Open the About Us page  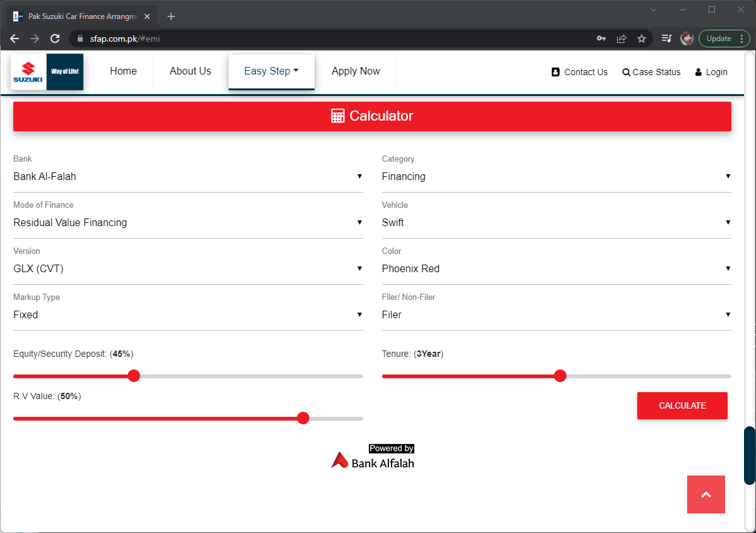[191, 71]
